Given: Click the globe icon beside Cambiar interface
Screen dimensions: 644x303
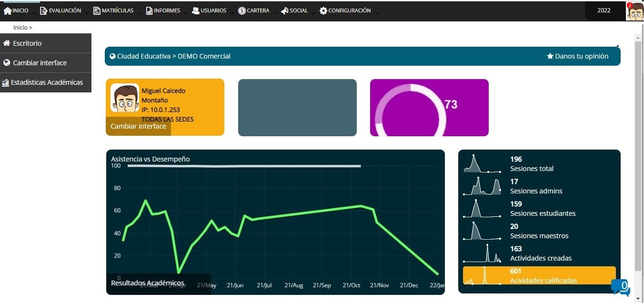Looking at the screenshot, I should coord(6,62).
